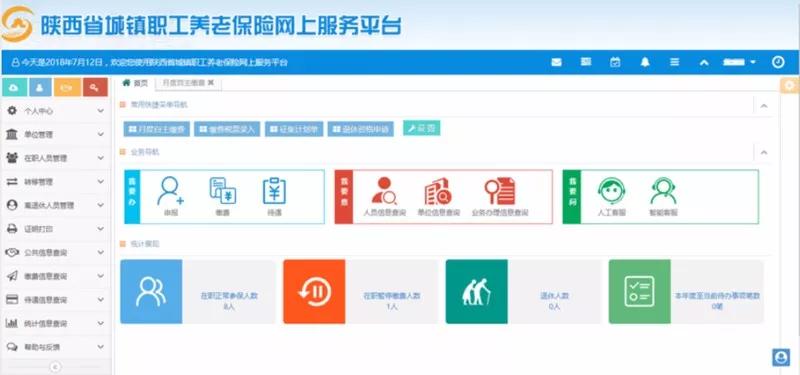Expand the 公共信息查询 sidebar menu
Image resolution: width=800 pixels, height=375 pixels.
coord(55,253)
